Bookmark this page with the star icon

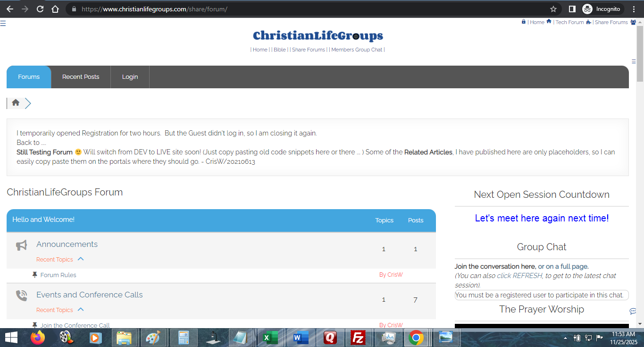click(553, 9)
